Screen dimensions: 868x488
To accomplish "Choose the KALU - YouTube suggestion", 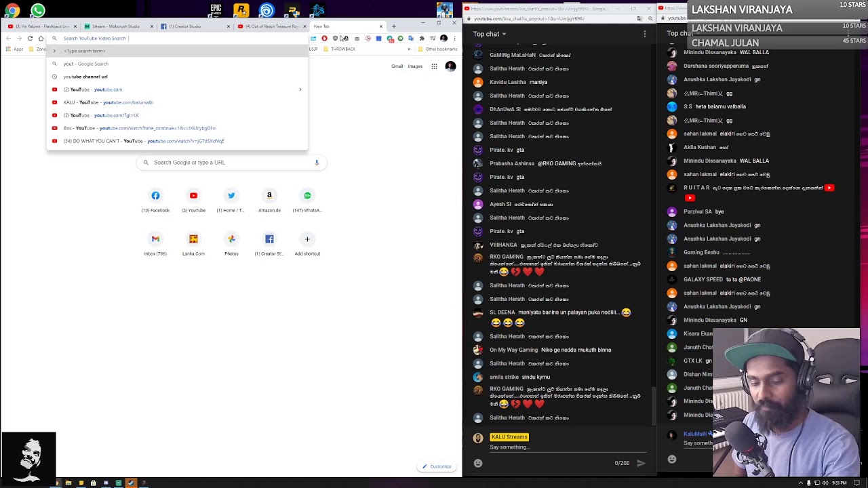I will 177,102.
